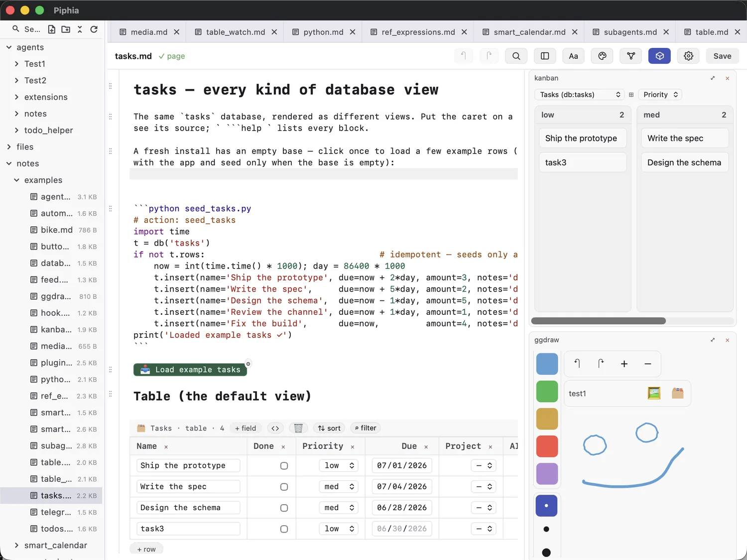The height and width of the screenshot is (560, 747).
Task: Switch to the subagents.md tab
Action: point(630,32)
